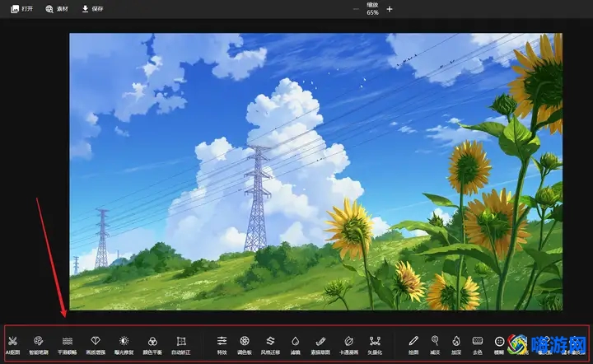Viewport: 593px width, 364px height.
Task: Zoom out with the minus button
Action: [x=356, y=9]
